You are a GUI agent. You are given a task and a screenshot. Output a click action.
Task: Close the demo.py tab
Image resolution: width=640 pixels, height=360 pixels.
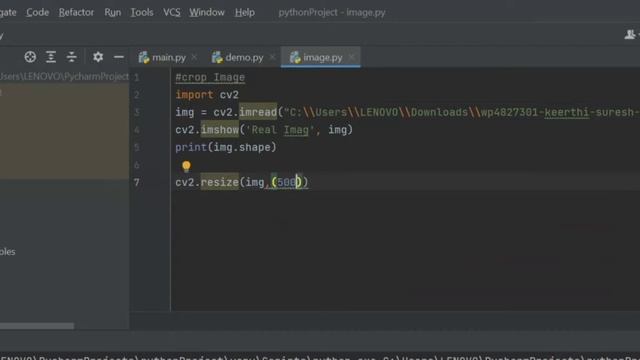pyautogui.click(x=272, y=58)
